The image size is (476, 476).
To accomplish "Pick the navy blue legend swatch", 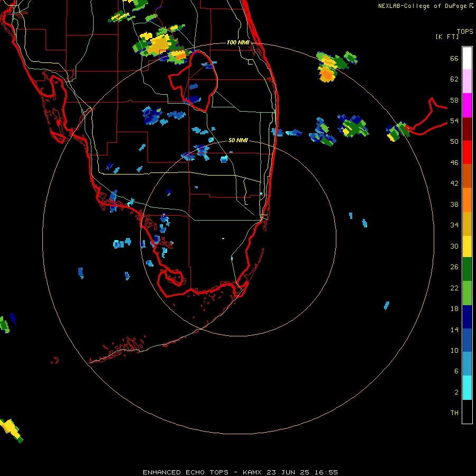I will click(467, 317).
